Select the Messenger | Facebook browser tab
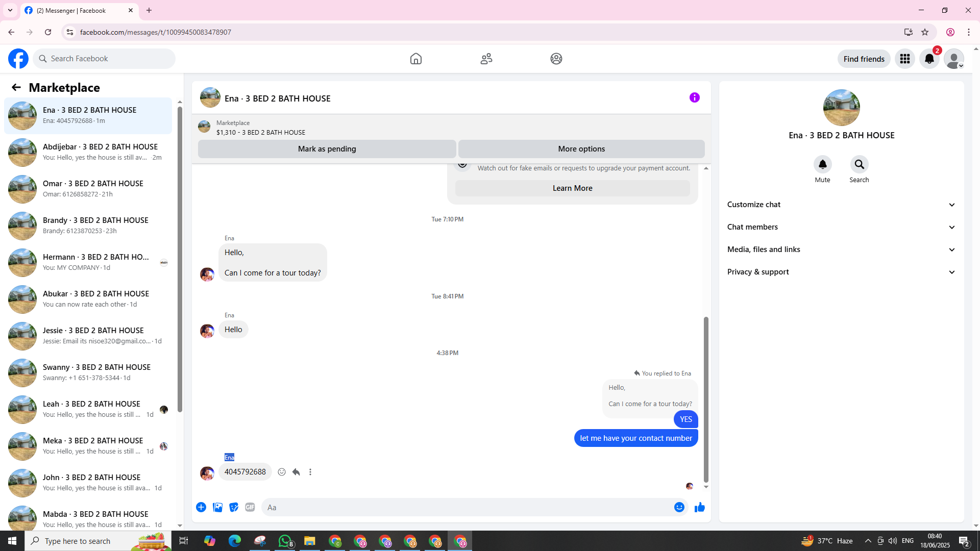This screenshot has height=551, width=980. [x=79, y=10]
